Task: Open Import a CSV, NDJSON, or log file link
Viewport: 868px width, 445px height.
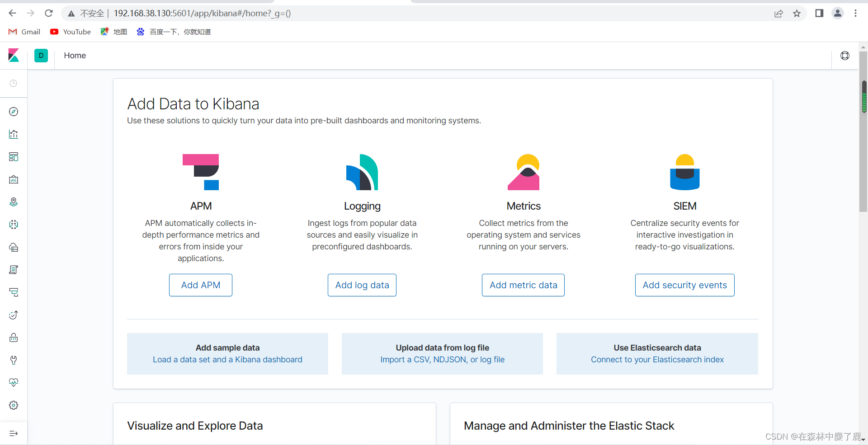Action: tap(443, 360)
